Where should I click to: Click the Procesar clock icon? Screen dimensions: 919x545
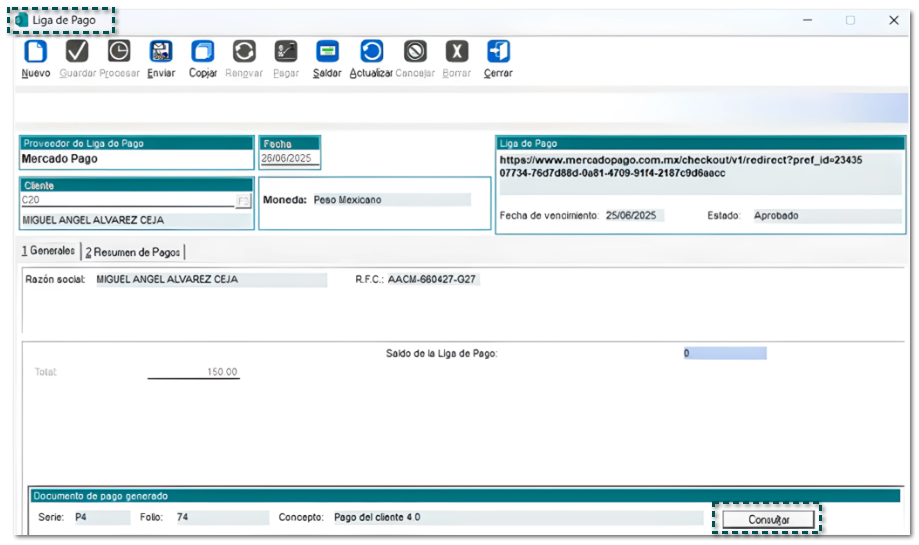pos(119,52)
